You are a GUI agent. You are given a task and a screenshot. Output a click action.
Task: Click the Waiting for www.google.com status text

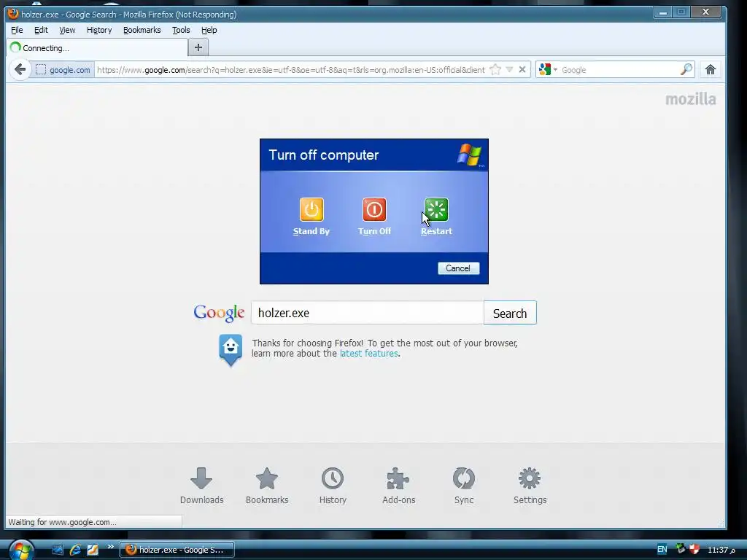pos(62,522)
